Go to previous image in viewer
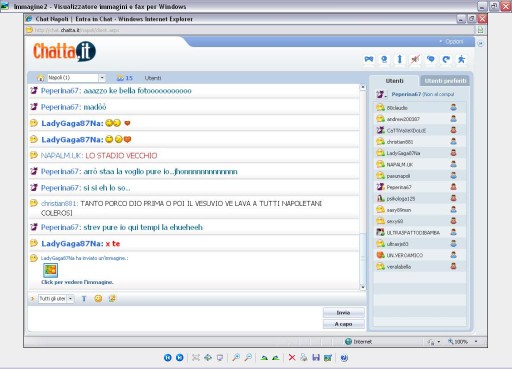Viewport: 512px width, 369px height. coord(168,358)
